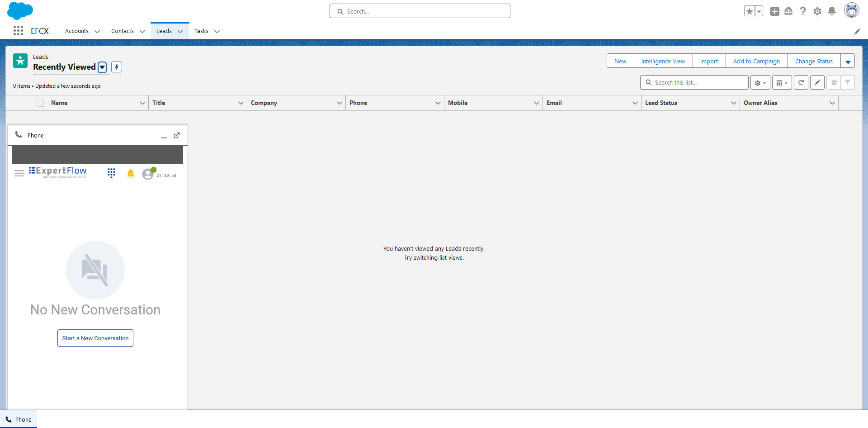Image resolution: width=868 pixels, height=428 pixels.
Task: Open ExpertFlow notifications bell
Action: 131,173
